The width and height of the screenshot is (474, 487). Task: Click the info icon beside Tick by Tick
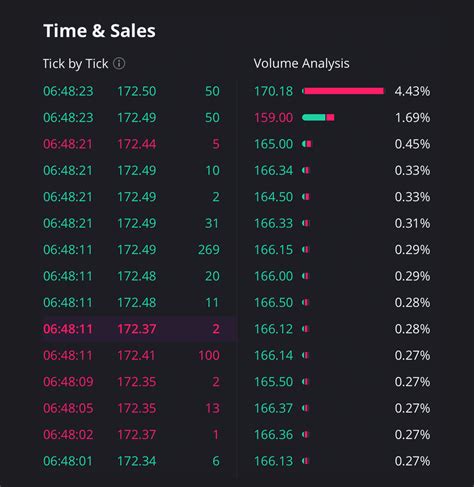(x=119, y=63)
